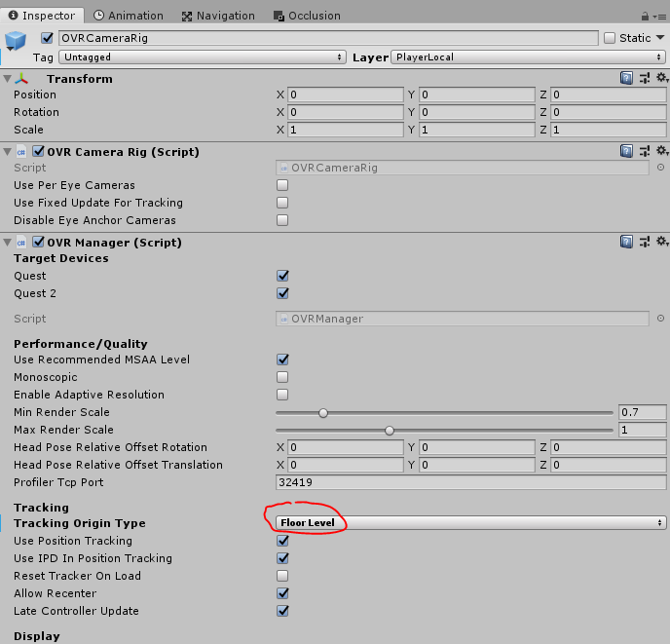Click Head Pose Relative Offset Translation Z field
The height and width of the screenshot is (644, 670).
609,465
